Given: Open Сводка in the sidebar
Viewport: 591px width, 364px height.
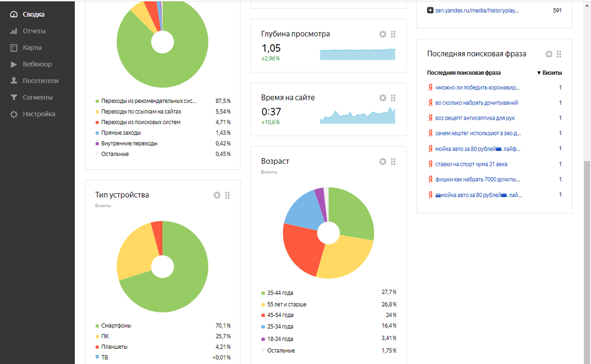Looking at the screenshot, I should tap(33, 14).
